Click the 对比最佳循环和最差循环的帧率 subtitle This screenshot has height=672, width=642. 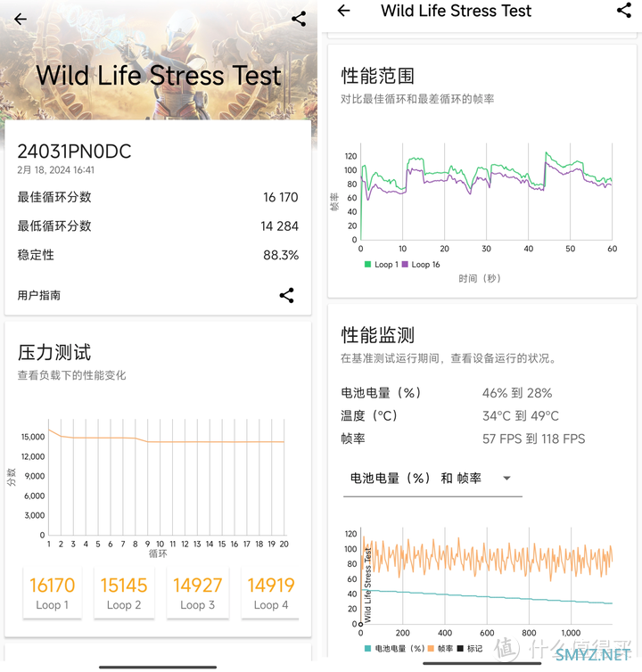point(417,99)
